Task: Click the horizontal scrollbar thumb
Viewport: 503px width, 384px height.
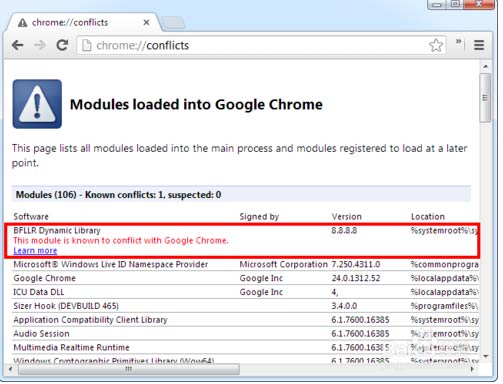Action: tap(129, 369)
